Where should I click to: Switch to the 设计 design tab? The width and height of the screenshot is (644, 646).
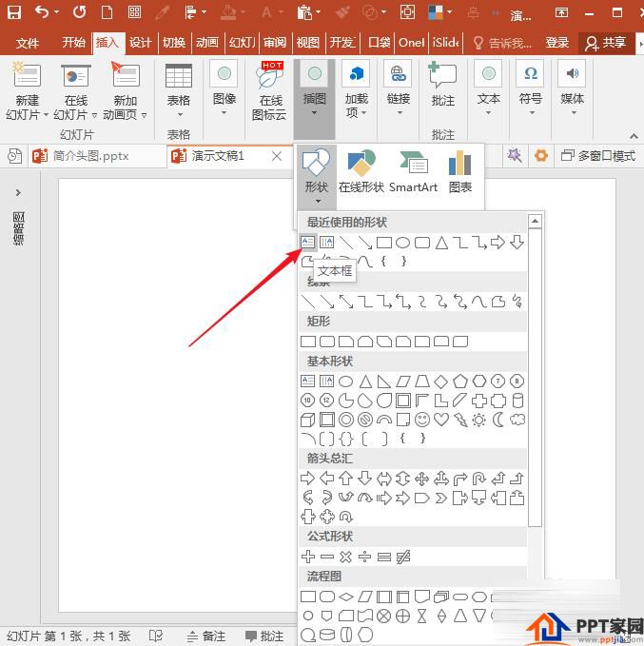141,42
